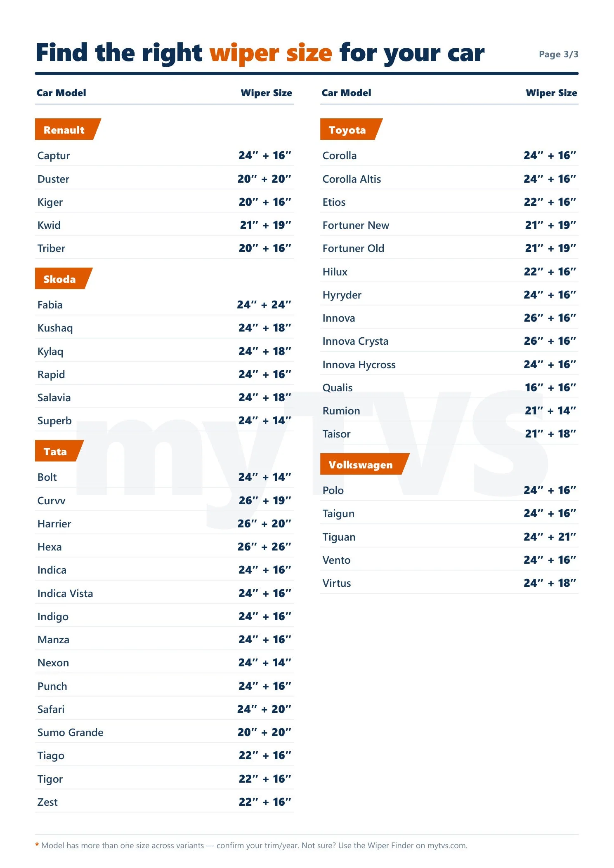Click the orange 'wiper size' title text
Image resolution: width=614 pixels, height=868 pixels.
click(x=271, y=53)
